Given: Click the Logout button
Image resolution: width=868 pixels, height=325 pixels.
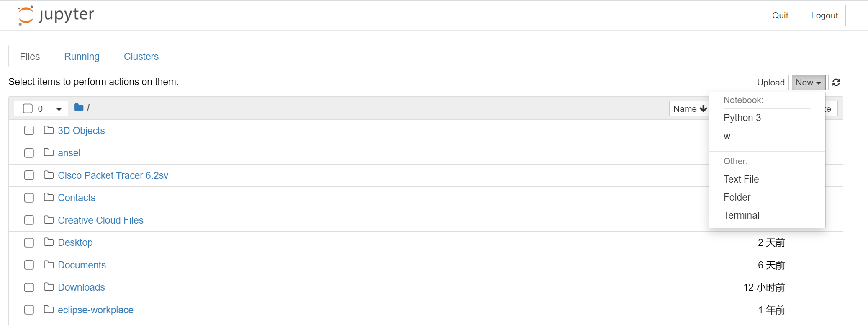Looking at the screenshot, I should [x=824, y=15].
